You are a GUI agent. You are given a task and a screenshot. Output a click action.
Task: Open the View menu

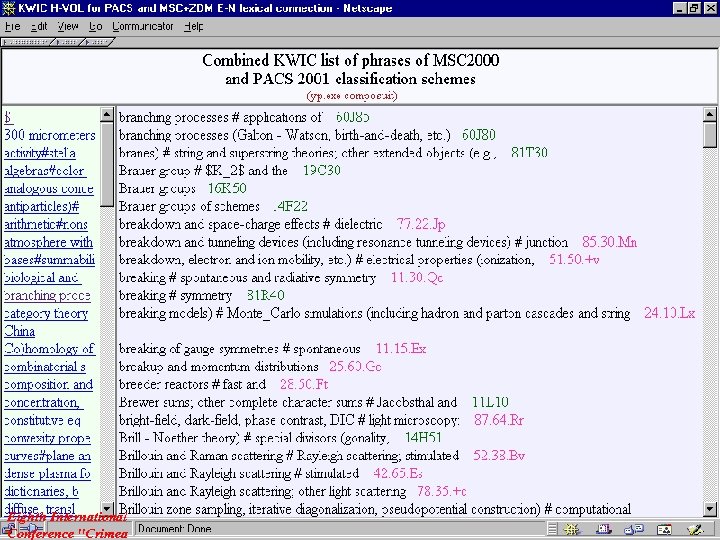[68, 27]
